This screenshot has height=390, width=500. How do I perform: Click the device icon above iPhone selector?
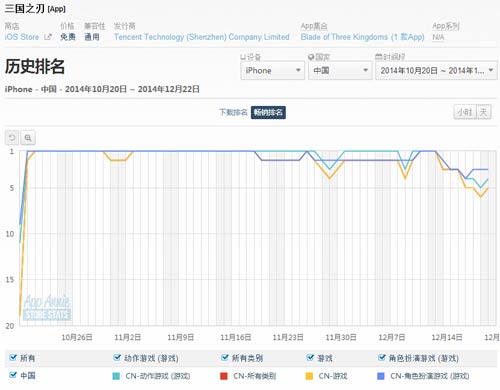[243, 57]
